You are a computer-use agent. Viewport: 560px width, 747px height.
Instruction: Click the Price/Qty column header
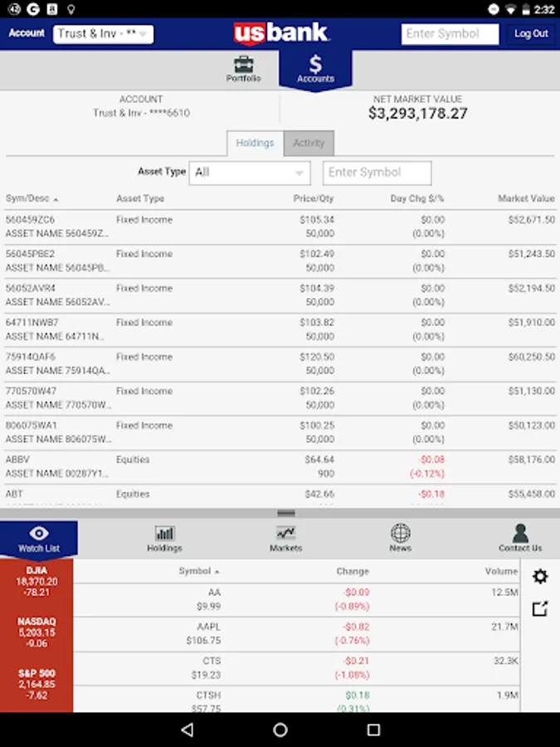coord(314,198)
